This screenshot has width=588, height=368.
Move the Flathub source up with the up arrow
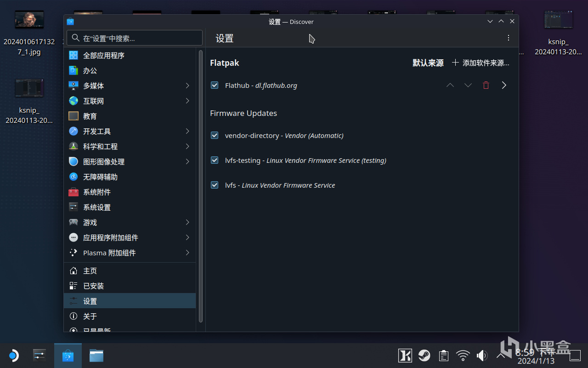(450, 85)
